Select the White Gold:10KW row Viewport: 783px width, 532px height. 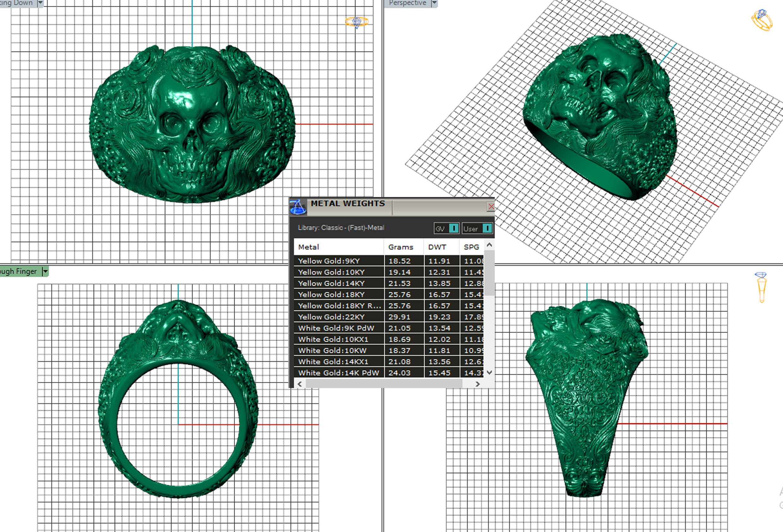tap(389, 350)
